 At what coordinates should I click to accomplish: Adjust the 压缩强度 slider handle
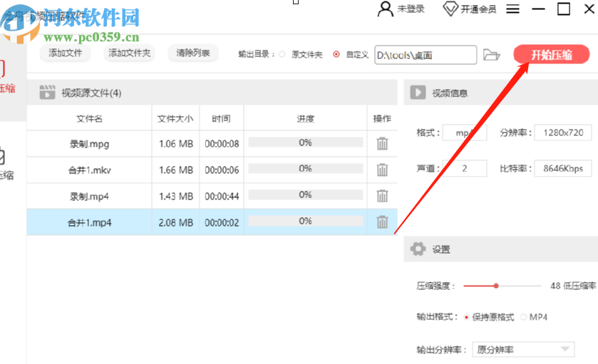(496, 286)
